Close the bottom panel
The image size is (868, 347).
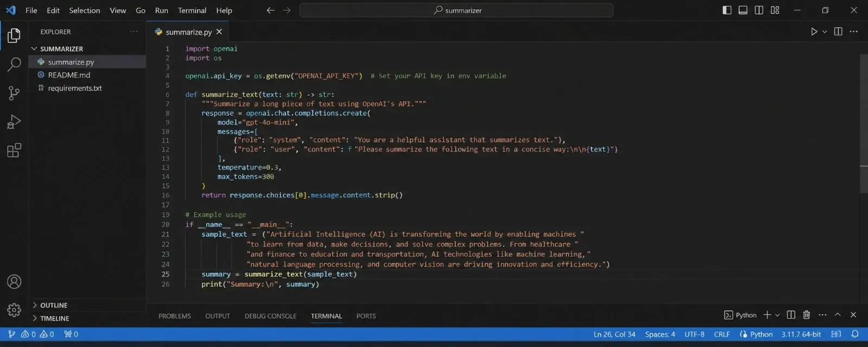coord(853,315)
